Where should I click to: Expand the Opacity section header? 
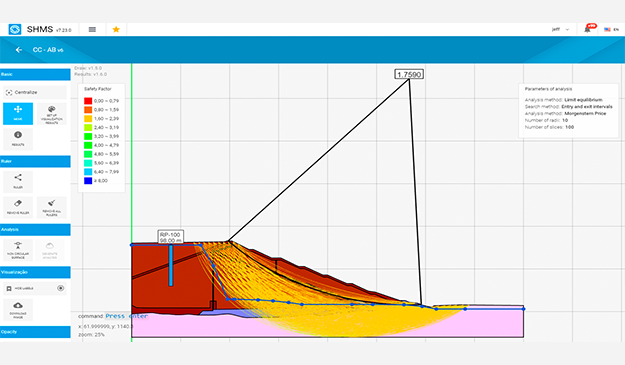click(35, 332)
